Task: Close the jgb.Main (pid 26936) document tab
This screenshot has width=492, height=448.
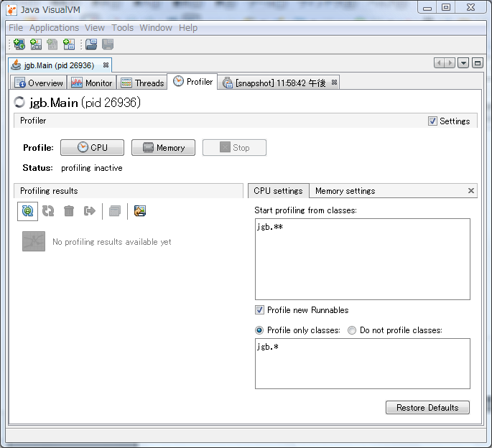Action: coord(106,65)
